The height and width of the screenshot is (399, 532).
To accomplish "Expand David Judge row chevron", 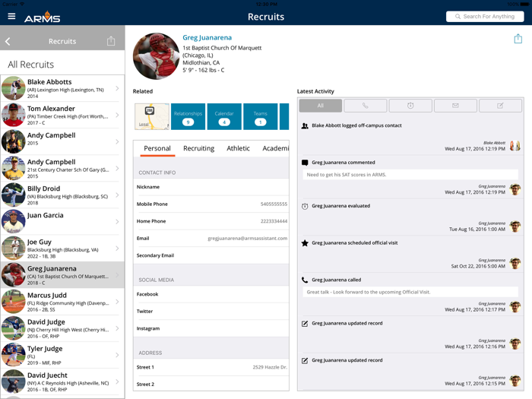I will (117, 328).
